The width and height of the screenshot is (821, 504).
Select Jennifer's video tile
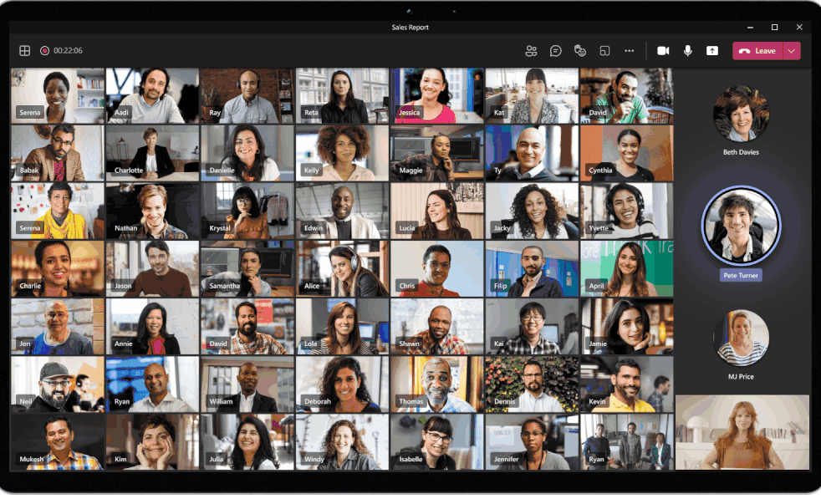[532, 441]
